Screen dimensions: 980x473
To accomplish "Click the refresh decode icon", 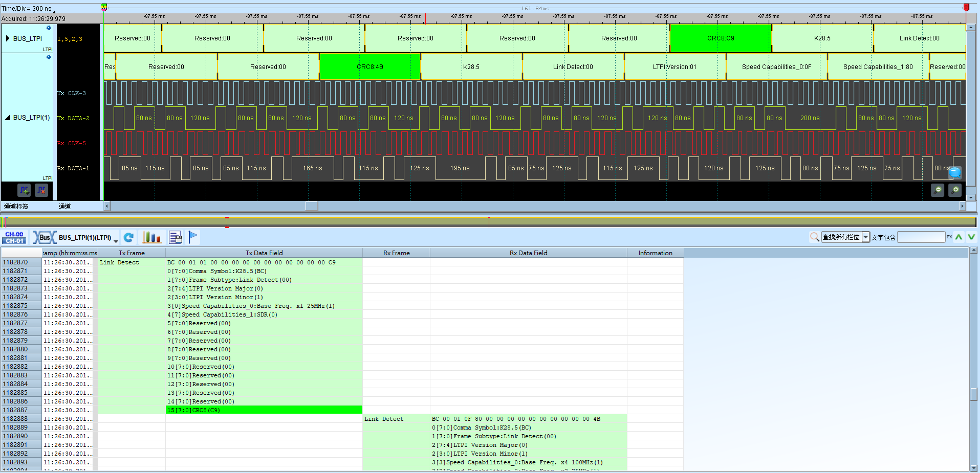I will pos(129,237).
